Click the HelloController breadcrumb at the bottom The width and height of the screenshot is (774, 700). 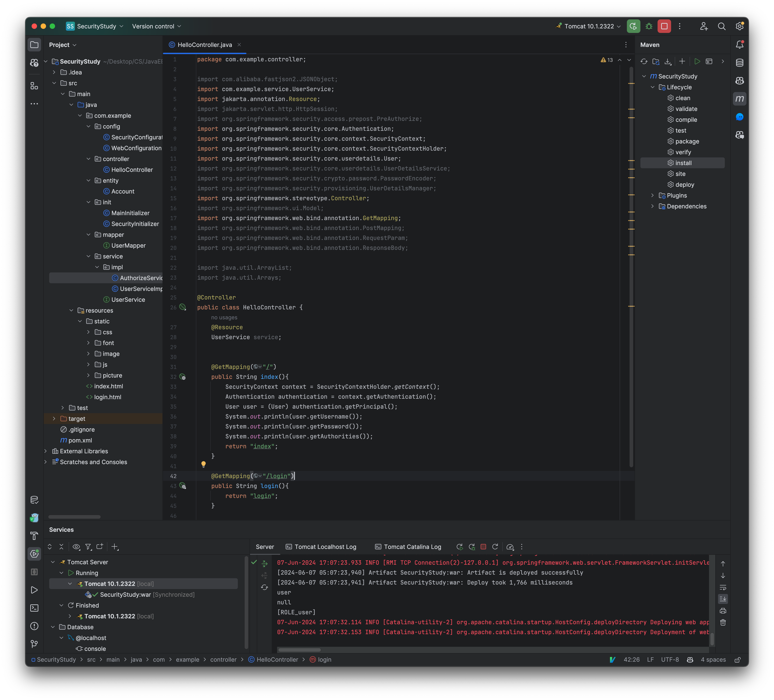[x=278, y=659]
